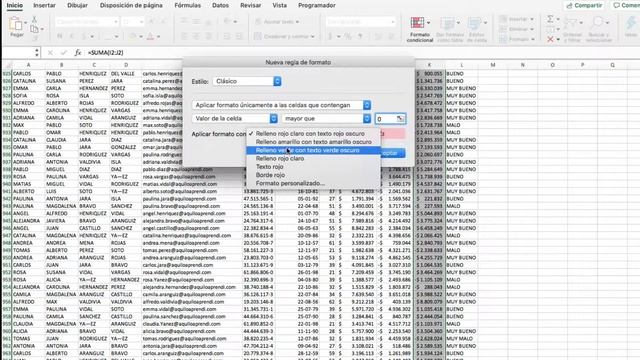Click the Combinar y centrar icon

point(258,36)
